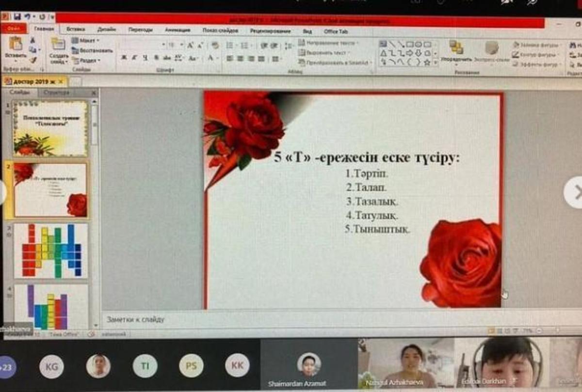Click the Restore (Восстановить) button
582x392 pixels.
pyautogui.click(x=92, y=50)
